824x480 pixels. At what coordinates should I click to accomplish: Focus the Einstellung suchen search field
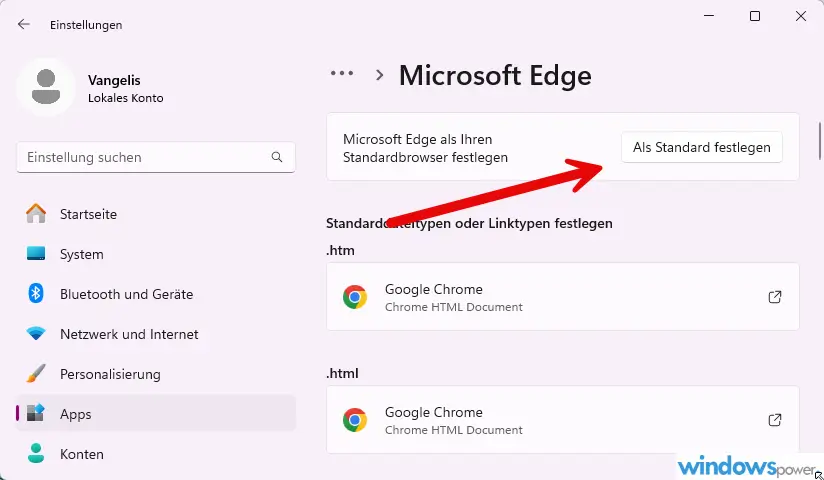tap(156, 157)
